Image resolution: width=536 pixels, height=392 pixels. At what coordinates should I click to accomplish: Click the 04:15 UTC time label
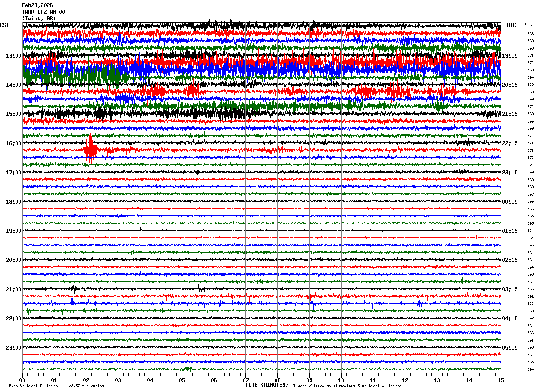pyautogui.click(x=510, y=319)
